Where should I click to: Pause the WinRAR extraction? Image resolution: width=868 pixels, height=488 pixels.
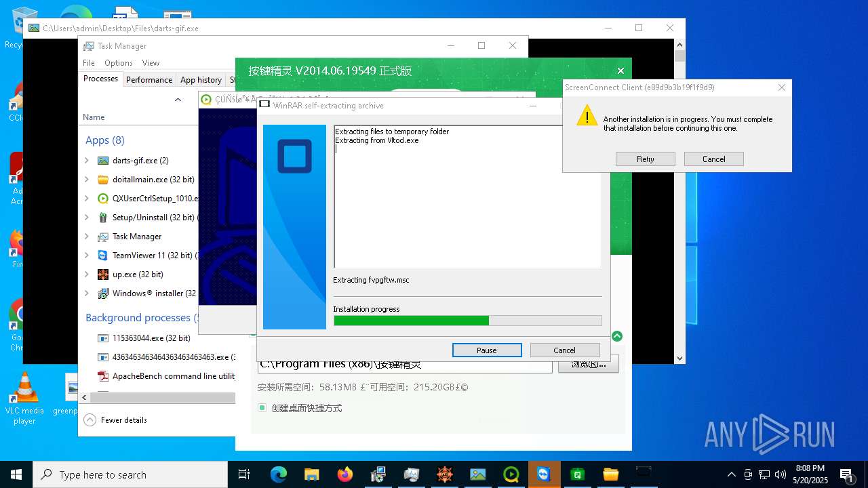pos(487,350)
